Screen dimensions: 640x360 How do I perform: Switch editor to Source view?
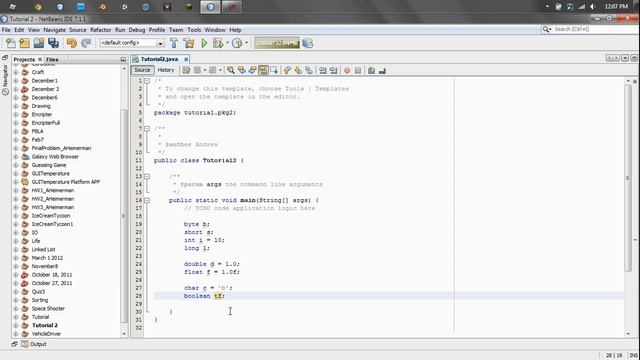point(142,70)
